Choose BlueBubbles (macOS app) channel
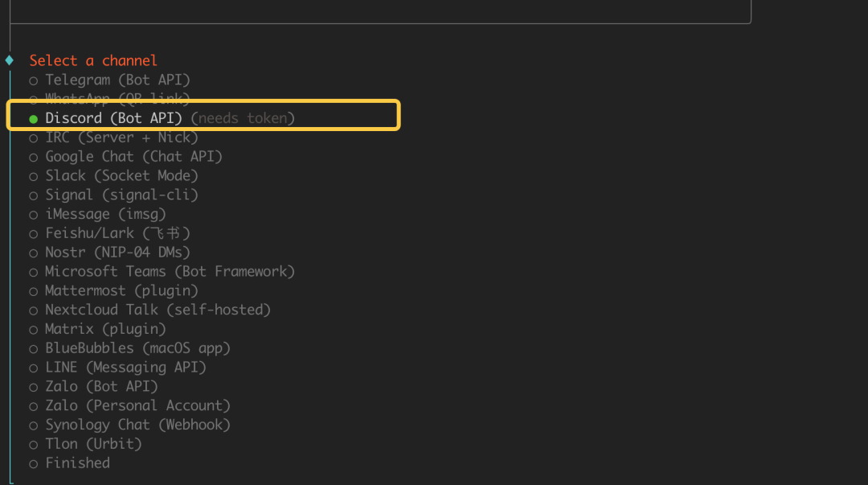Image resolution: width=868 pixels, height=485 pixels. point(137,348)
